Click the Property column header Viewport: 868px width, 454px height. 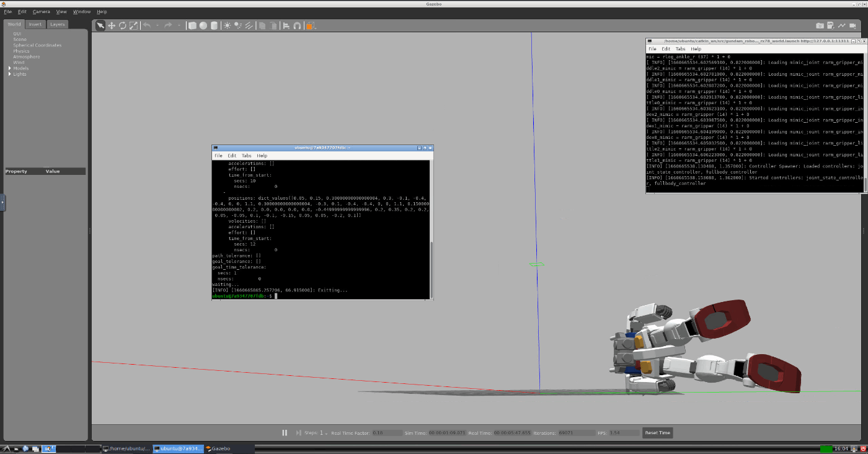pyautogui.click(x=16, y=171)
